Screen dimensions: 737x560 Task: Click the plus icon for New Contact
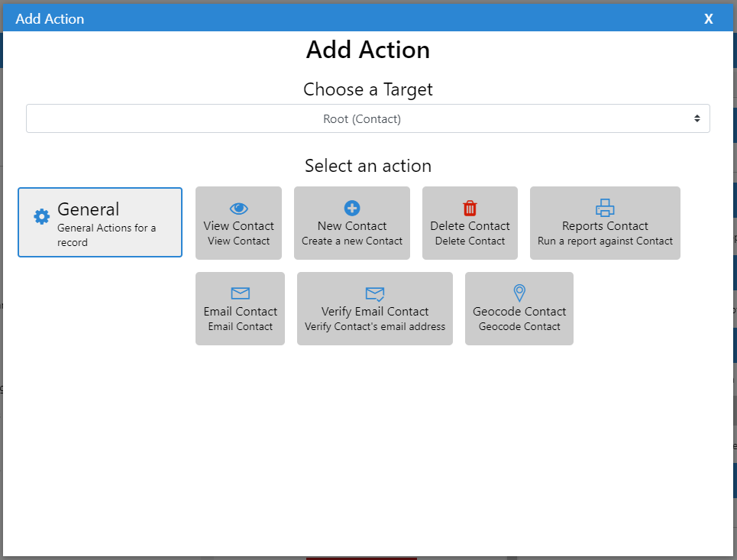tap(352, 208)
